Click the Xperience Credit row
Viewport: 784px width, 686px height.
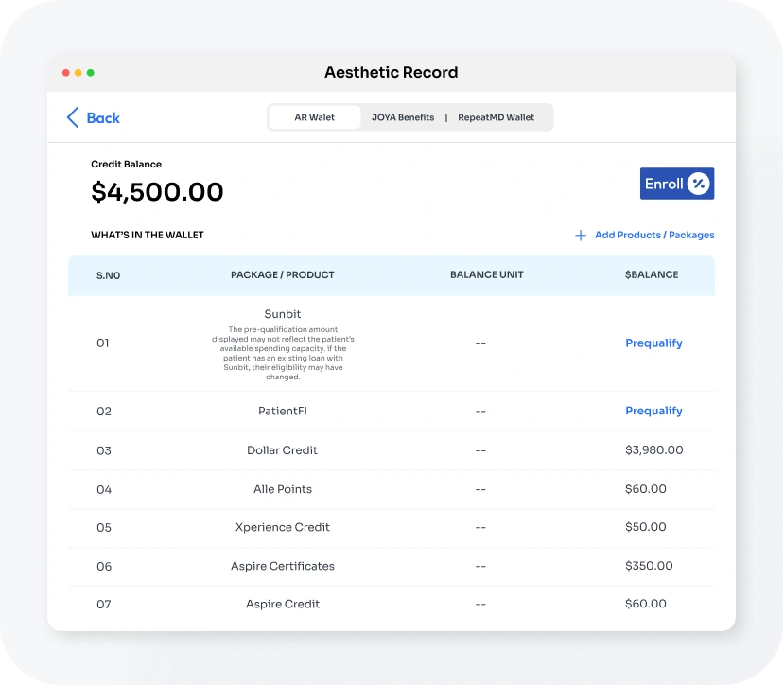pyautogui.click(x=283, y=527)
